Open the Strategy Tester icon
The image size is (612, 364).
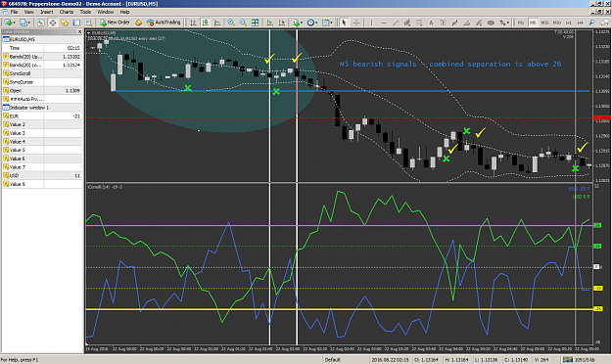(x=88, y=23)
